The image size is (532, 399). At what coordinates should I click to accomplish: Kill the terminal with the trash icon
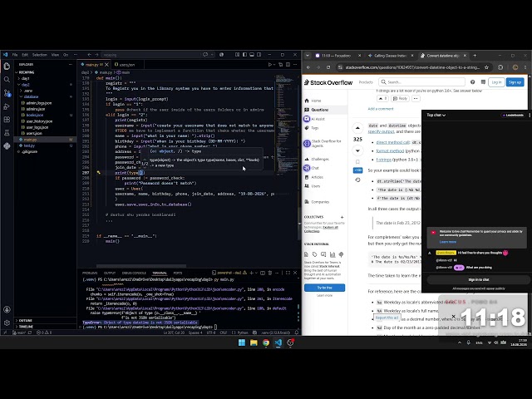[270, 273]
